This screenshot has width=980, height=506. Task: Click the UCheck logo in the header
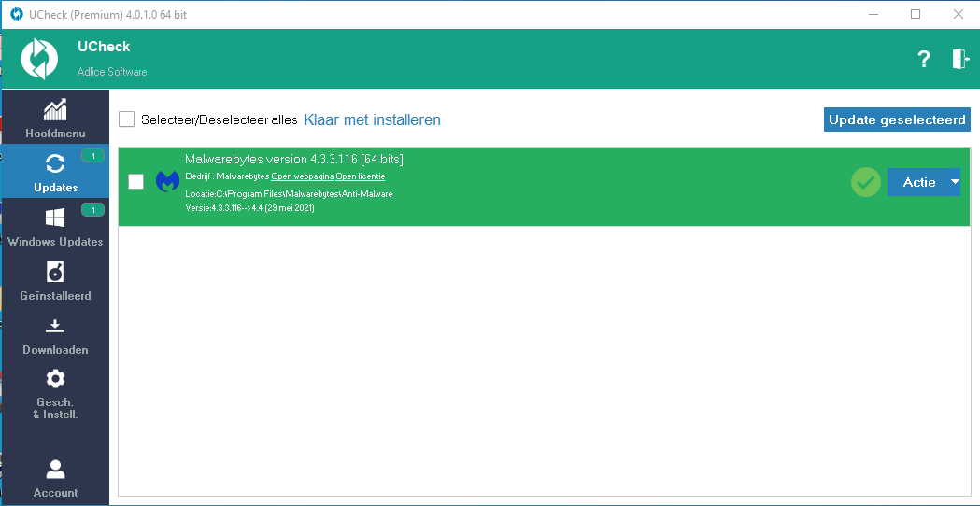[x=39, y=60]
